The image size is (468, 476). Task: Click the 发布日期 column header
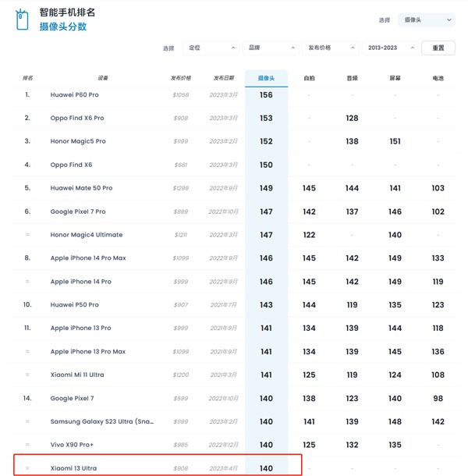point(224,78)
